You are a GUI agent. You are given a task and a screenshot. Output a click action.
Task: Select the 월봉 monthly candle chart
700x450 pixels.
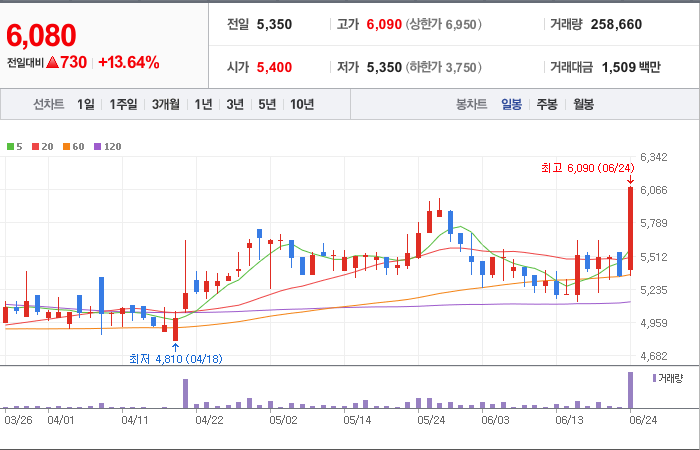[583, 104]
